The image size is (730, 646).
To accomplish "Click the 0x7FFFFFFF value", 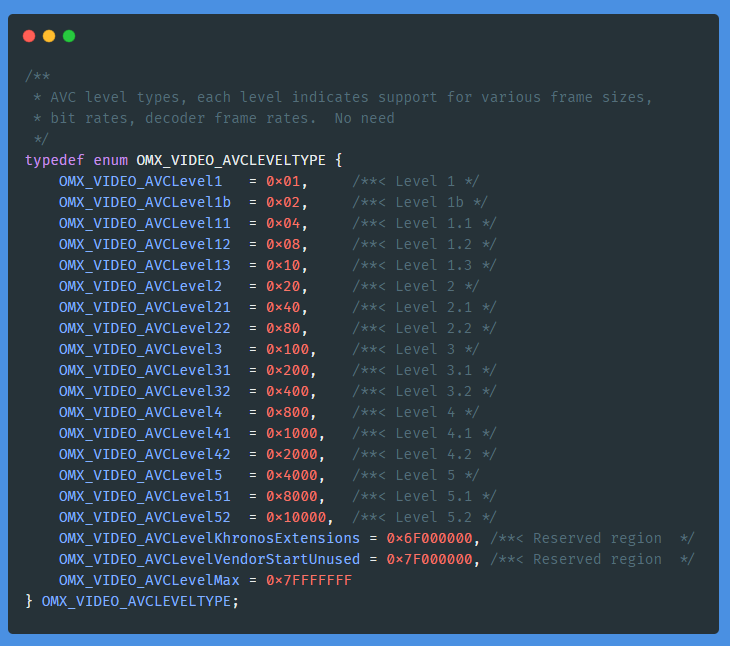I will (308, 580).
